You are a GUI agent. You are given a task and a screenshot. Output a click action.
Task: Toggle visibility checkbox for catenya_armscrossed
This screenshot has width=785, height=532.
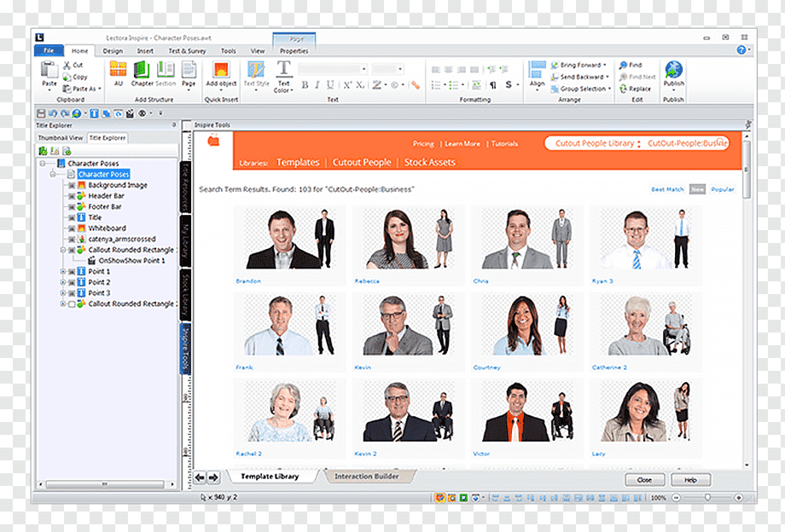point(72,239)
